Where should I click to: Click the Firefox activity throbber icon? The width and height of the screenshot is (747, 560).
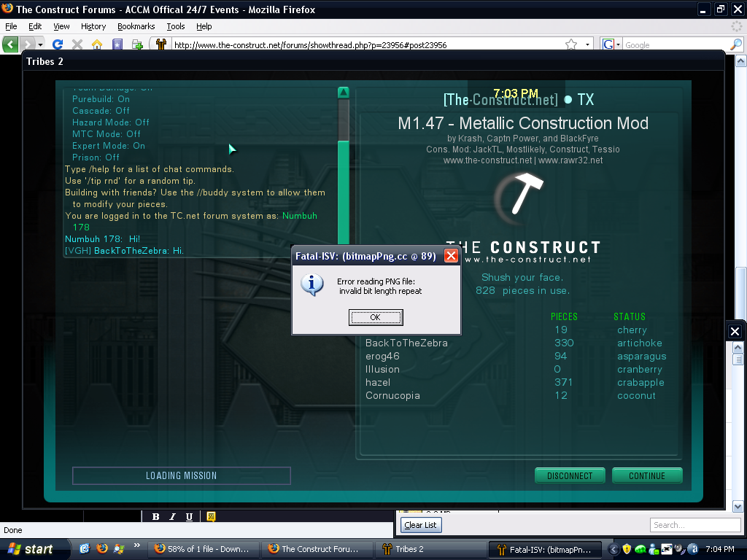click(737, 26)
